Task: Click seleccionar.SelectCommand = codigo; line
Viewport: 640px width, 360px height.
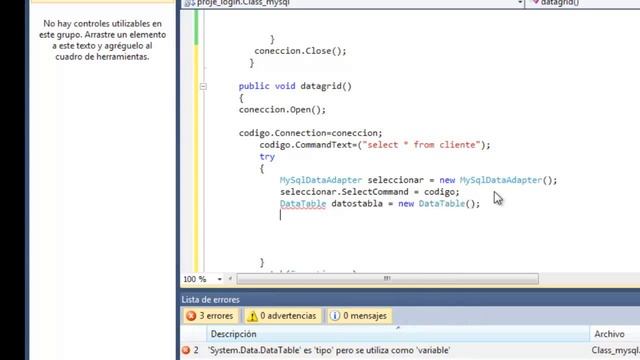Action: 369,192
